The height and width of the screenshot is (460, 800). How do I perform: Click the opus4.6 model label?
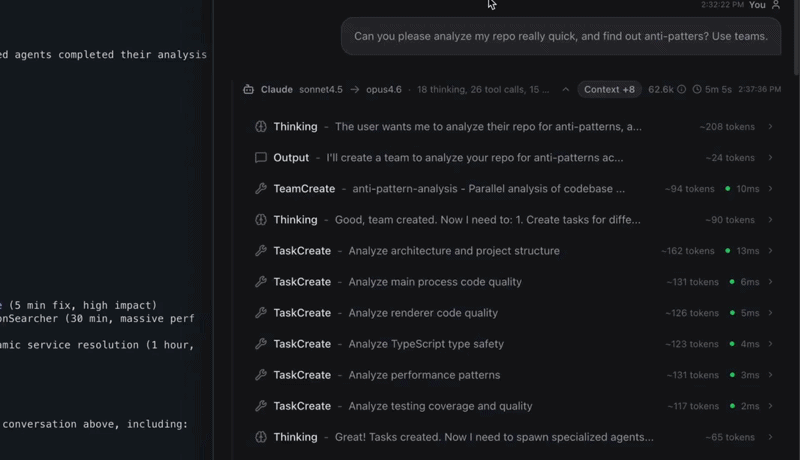(x=384, y=89)
